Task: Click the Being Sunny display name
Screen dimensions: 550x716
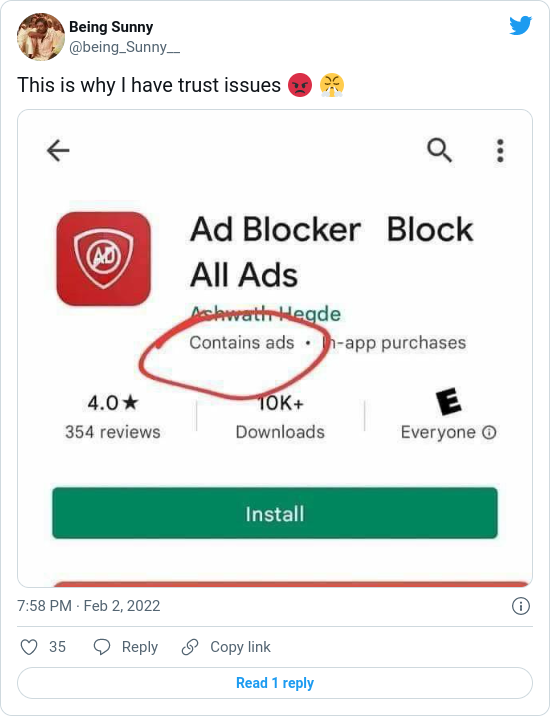Action: point(111,27)
